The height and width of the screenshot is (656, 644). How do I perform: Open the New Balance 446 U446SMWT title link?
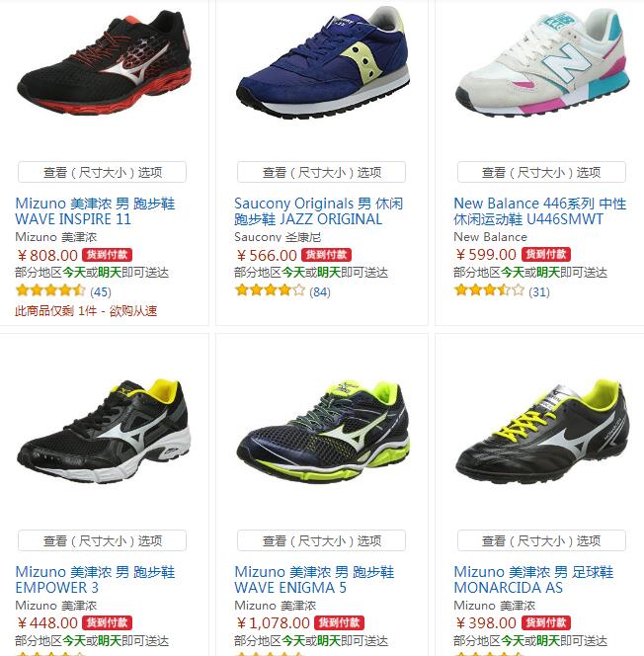tap(540, 211)
